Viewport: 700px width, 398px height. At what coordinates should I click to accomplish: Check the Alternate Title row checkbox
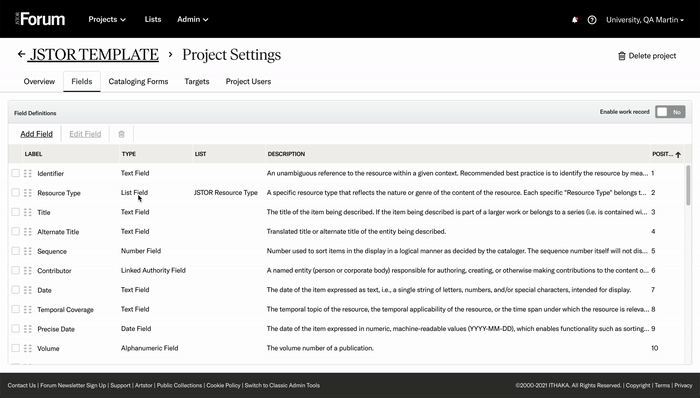16,231
